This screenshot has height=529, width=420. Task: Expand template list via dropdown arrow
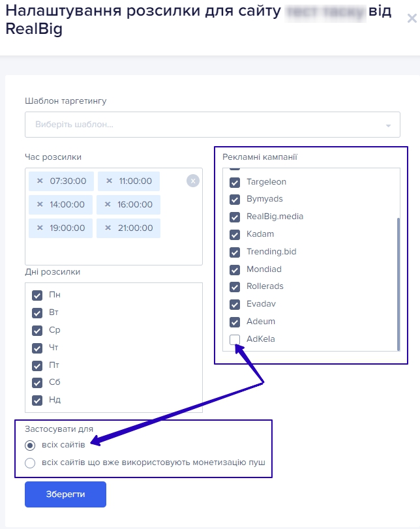pos(388,125)
